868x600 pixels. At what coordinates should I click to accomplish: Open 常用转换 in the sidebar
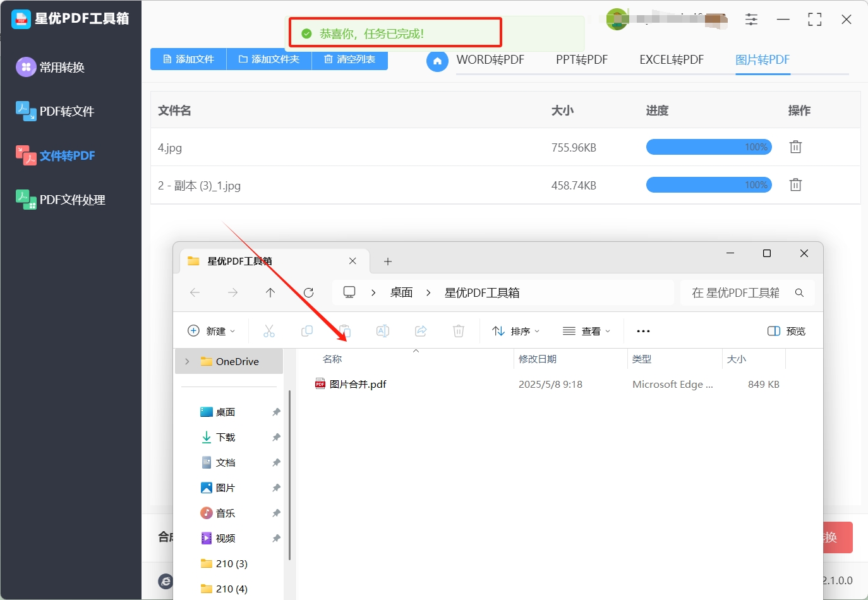[x=51, y=67]
